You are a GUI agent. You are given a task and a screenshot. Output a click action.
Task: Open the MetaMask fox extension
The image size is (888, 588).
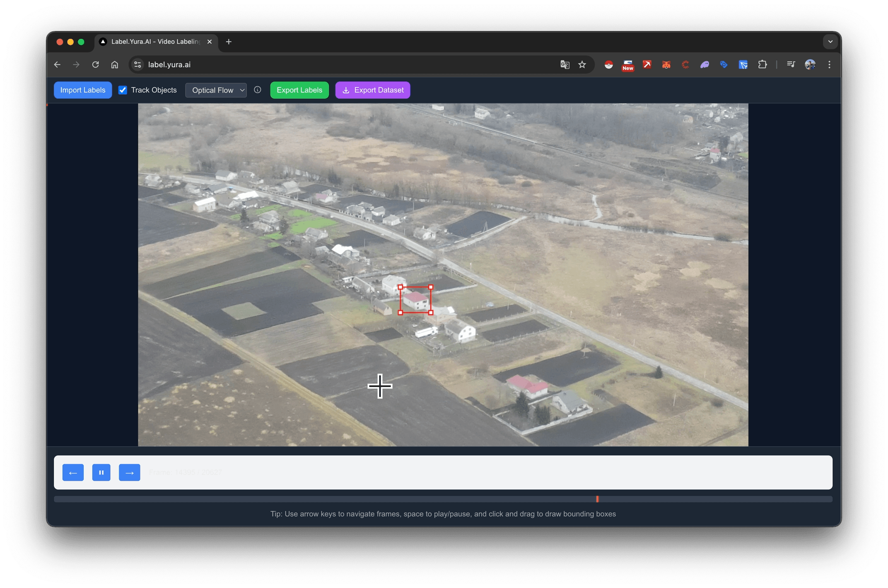(666, 65)
